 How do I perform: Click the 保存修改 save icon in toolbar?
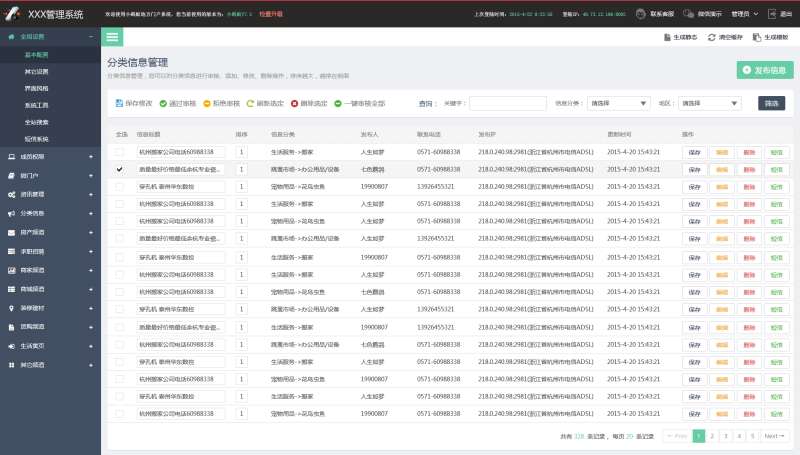click(120, 103)
